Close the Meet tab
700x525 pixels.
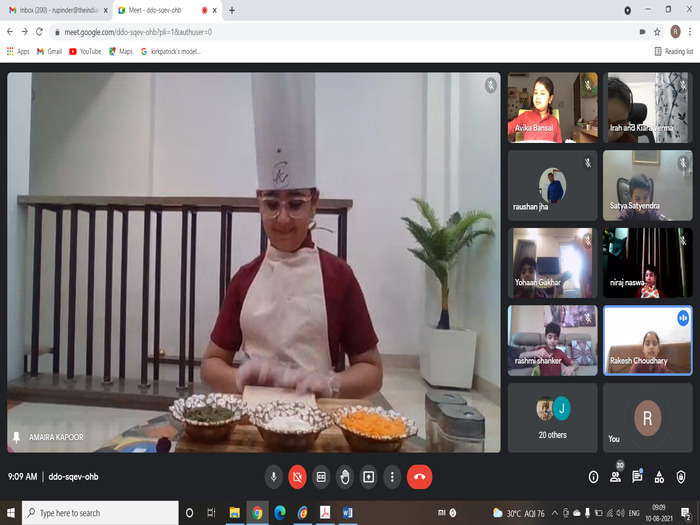(x=214, y=10)
